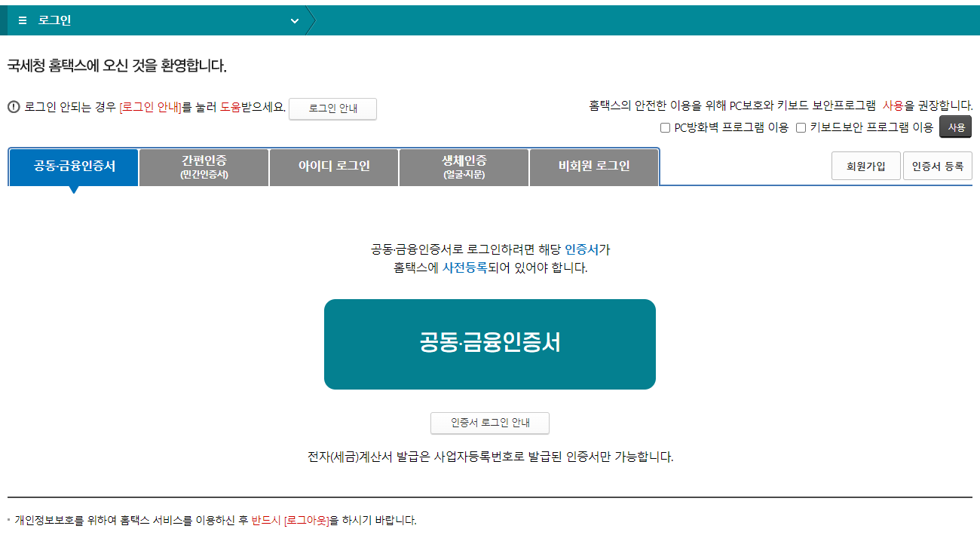980x538 pixels.
Task: Click the 로그인 title in the top bar
Action: [x=54, y=20]
